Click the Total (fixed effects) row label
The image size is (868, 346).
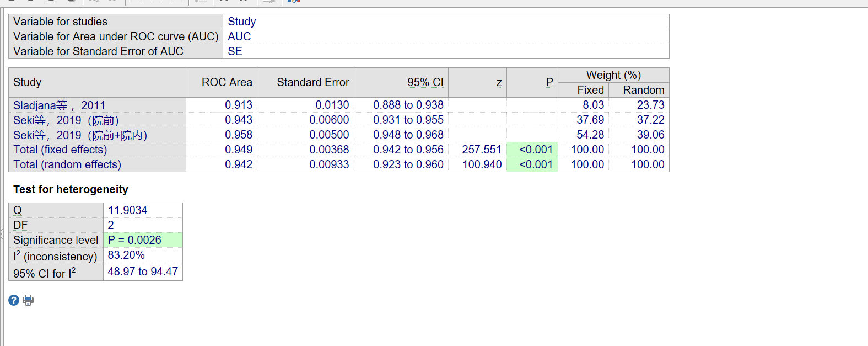point(60,150)
